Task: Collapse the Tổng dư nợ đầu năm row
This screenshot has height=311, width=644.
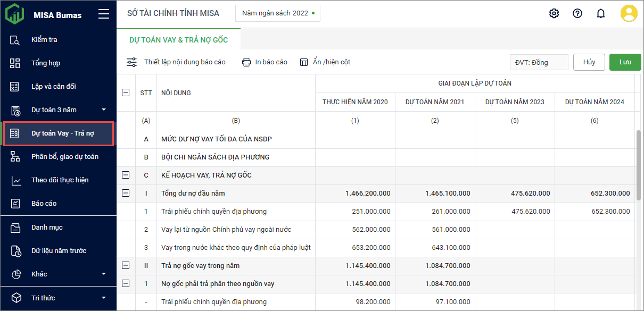Action: tap(126, 193)
